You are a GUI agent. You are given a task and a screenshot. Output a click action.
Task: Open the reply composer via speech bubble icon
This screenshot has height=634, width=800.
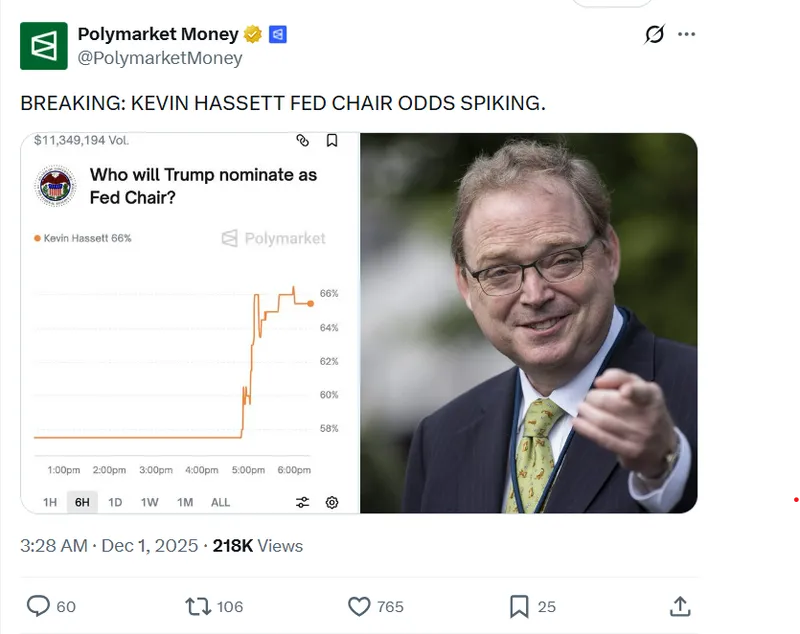pyautogui.click(x=38, y=606)
